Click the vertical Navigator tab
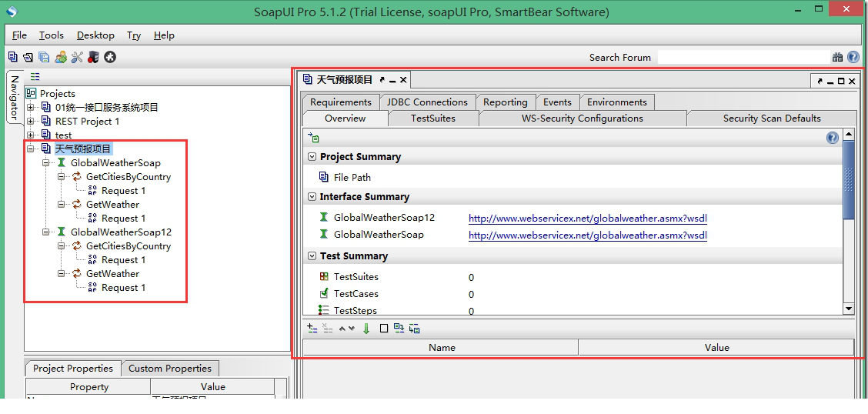 coord(15,96)
